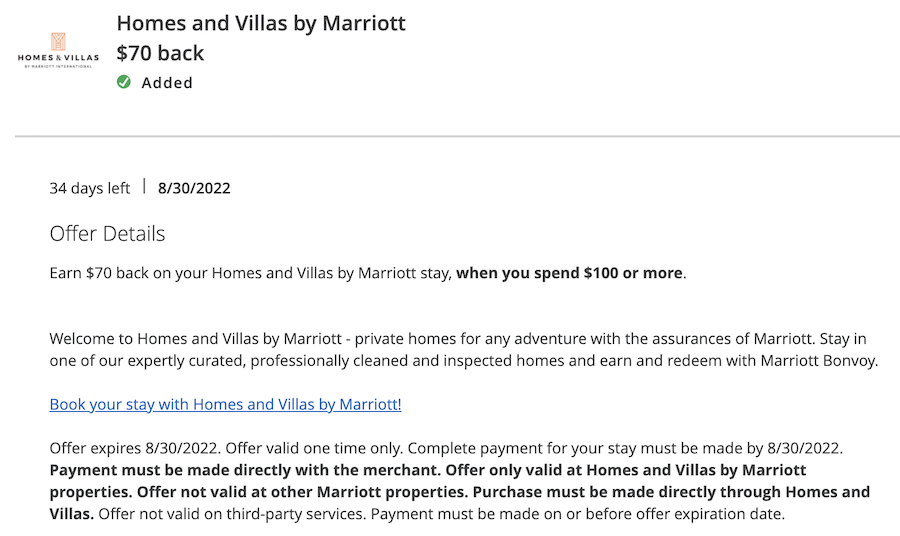Click the Offer expires 8/30/2022 terms line
The height and width of the screenshot is (536, 900).
(x=133, y=448)
